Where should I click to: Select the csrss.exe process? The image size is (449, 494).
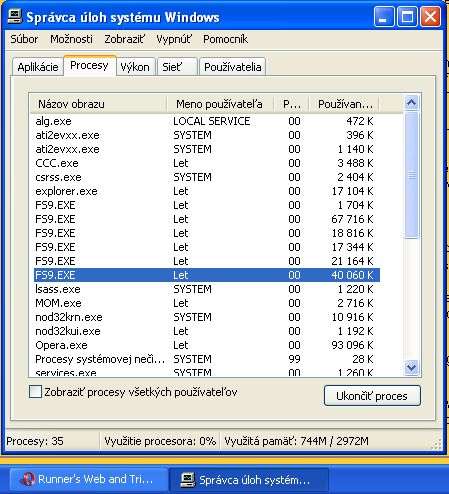coord(207,177)
